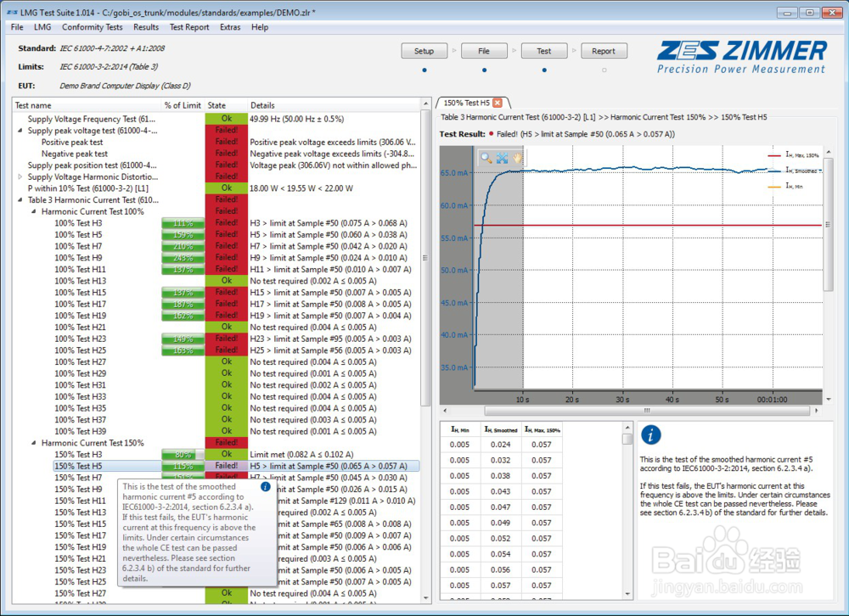Click the 111% limit bar for 100% Test H3

[183, 223]
